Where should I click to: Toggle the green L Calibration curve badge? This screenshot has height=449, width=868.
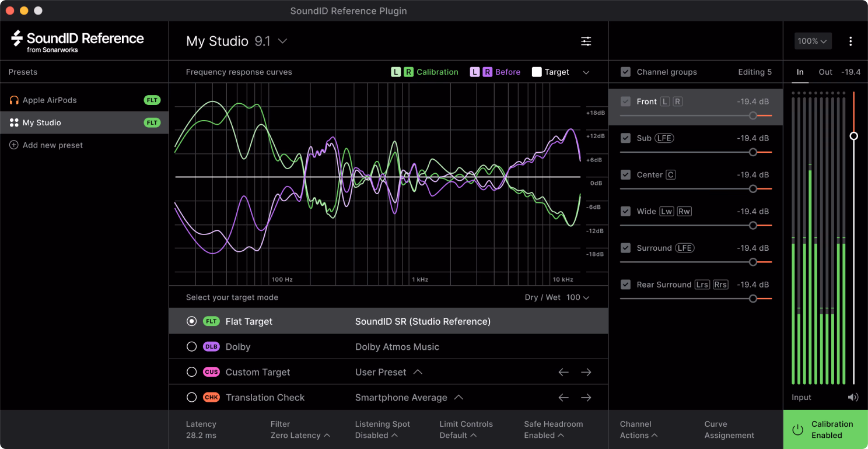pyautogui.click(x=396, y=72)
